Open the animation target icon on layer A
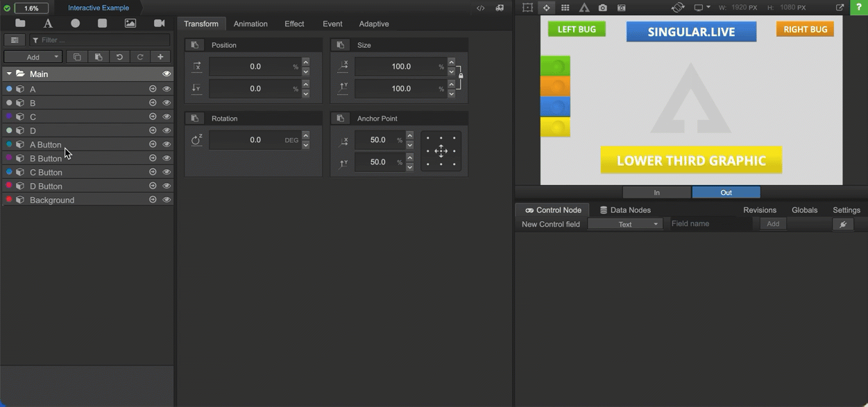868x407 pixels. coord(153,89)
